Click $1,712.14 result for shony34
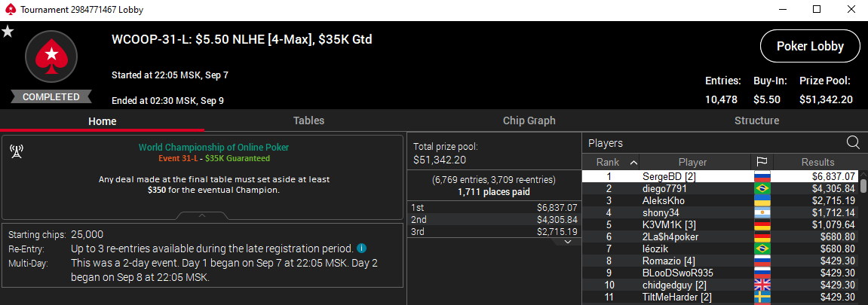Image resolution: width=868 pixels, height=305 pixels. coord(833,213)
